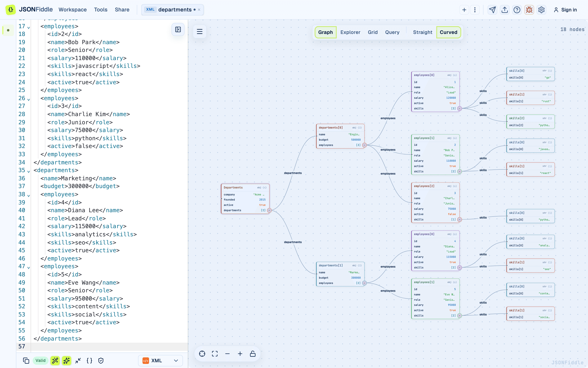The height and width of the screenshot is (368, 588).
Task: Open the Tools menu
Action: click(x=101, y=10)
